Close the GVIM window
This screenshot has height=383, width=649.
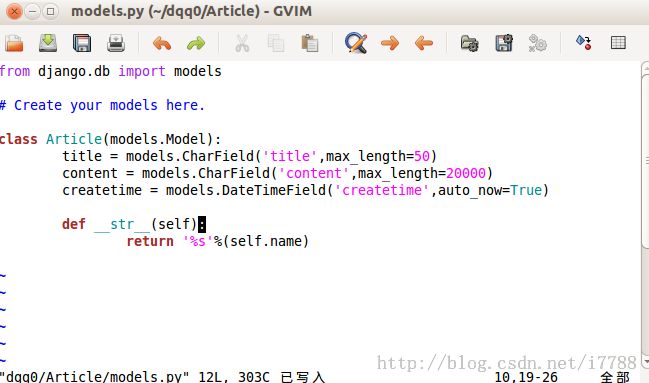pyautogui.click(x=14, y=11)
